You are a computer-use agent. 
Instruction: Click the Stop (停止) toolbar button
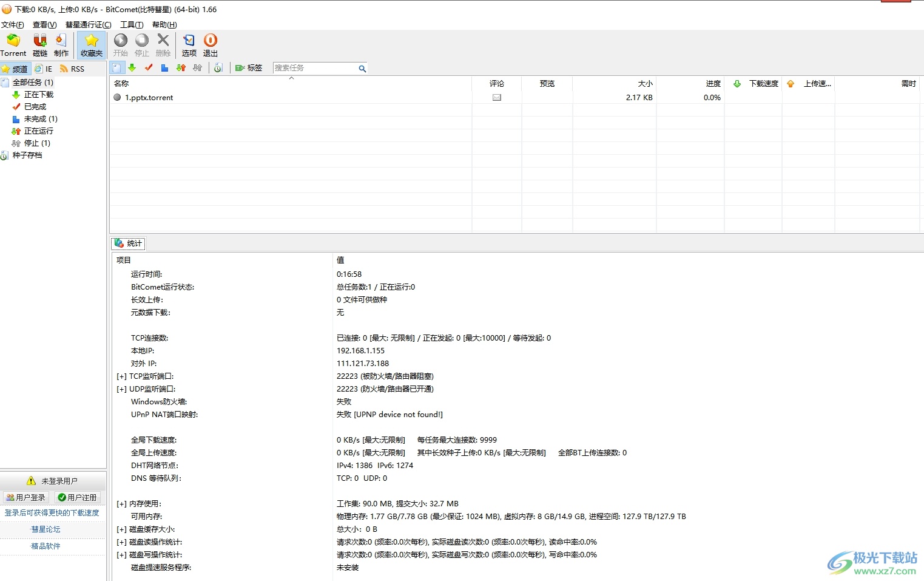(x=142, y=46)
